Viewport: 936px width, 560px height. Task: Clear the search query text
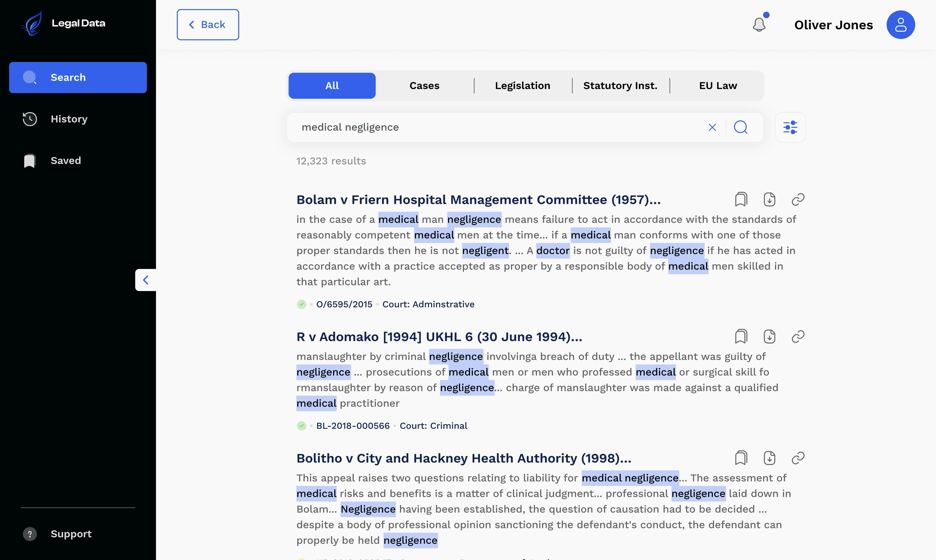click(x=712, y=127)
